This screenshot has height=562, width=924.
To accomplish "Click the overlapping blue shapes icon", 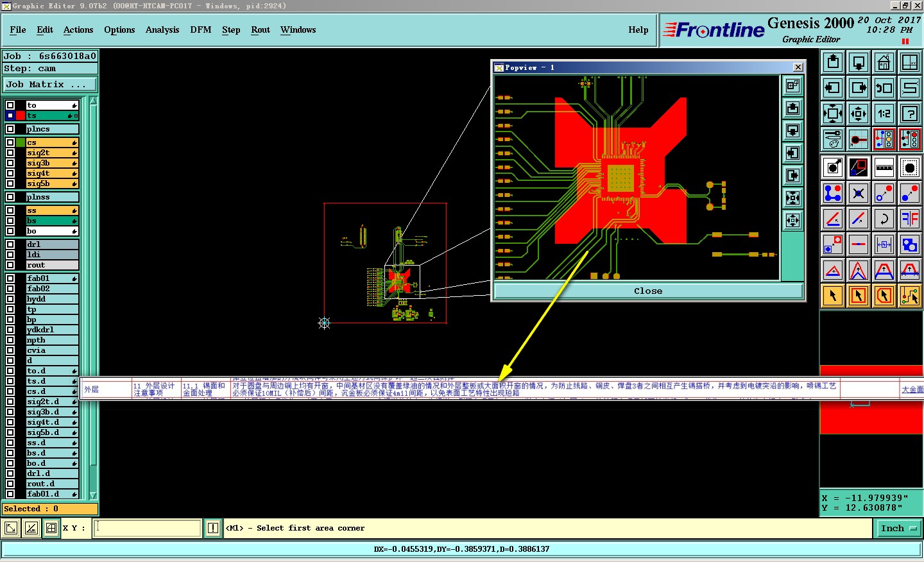I will (x=910, y=244).
